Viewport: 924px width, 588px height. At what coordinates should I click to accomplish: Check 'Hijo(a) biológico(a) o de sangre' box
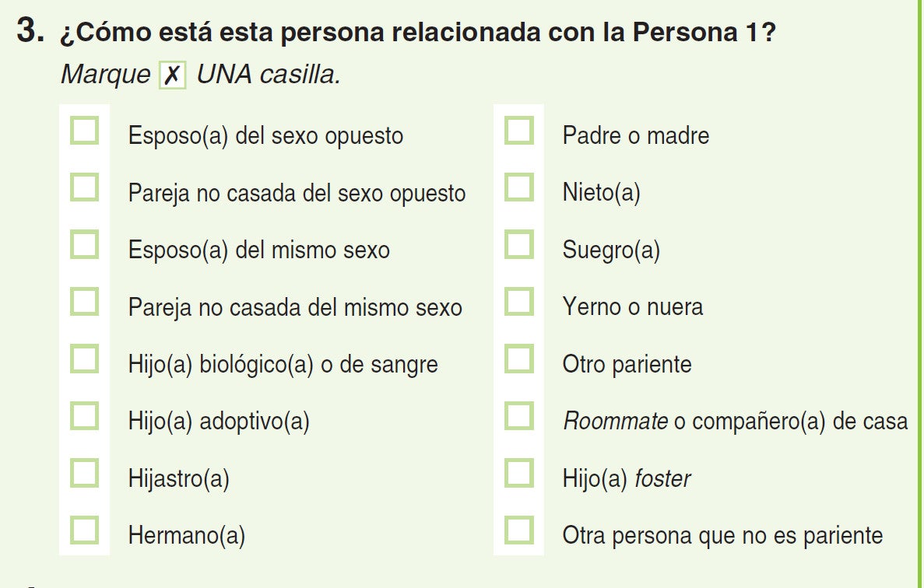pos(84,359)
